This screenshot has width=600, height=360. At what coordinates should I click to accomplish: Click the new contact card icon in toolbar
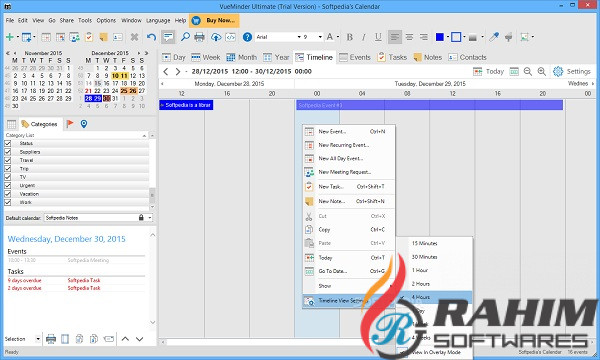[x=118, y=37]
